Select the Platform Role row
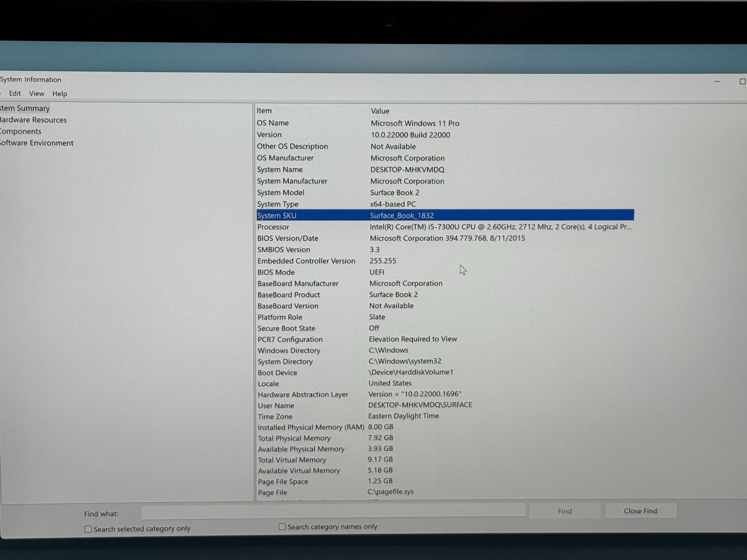The height and width of the screenshot is (560, 747). [x=445, y=317]
